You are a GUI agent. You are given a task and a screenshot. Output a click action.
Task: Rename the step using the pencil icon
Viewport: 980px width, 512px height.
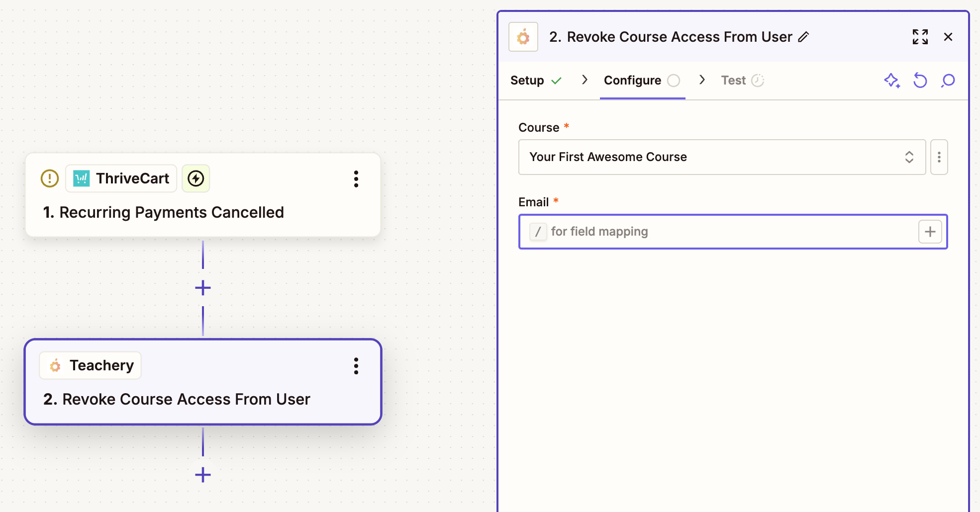[804, 37]
